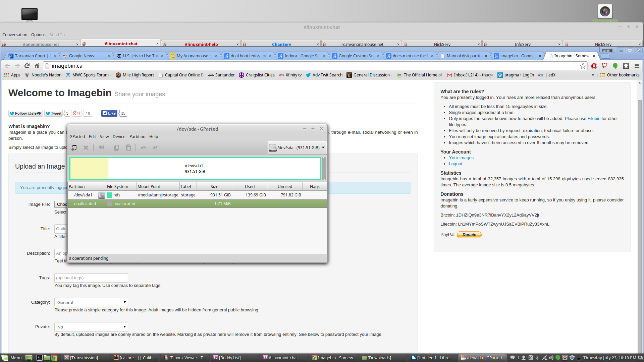Switch to the #linuxmint-help chat tab
644x362 pixels.
[x=201, y=44]
